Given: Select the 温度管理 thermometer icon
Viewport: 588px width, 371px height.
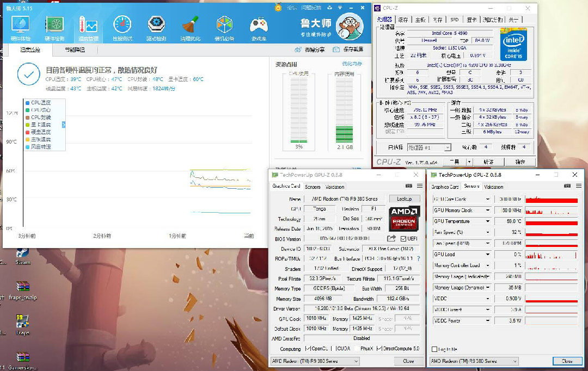Looking at the screenshot, I should click(88, 26).
